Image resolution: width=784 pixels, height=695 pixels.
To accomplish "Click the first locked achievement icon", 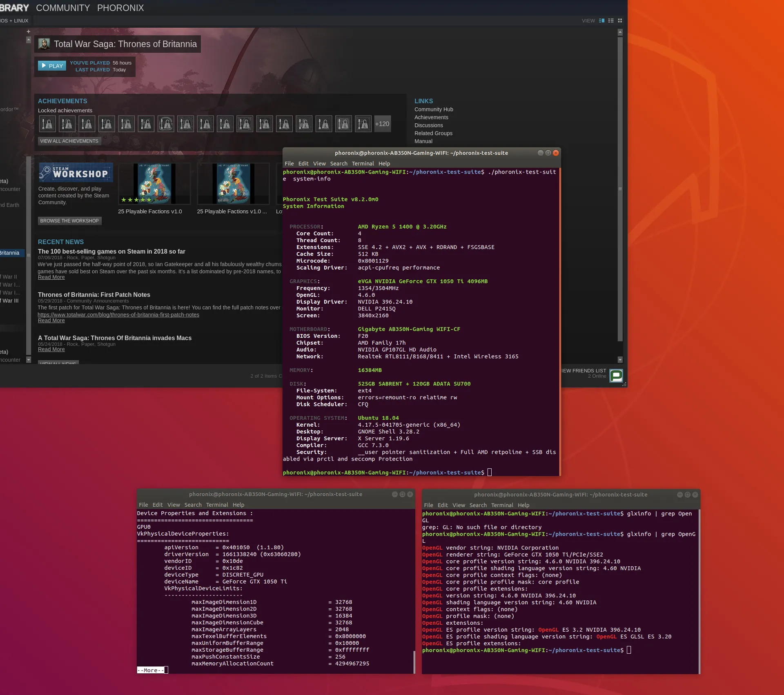I will [47, 124].
